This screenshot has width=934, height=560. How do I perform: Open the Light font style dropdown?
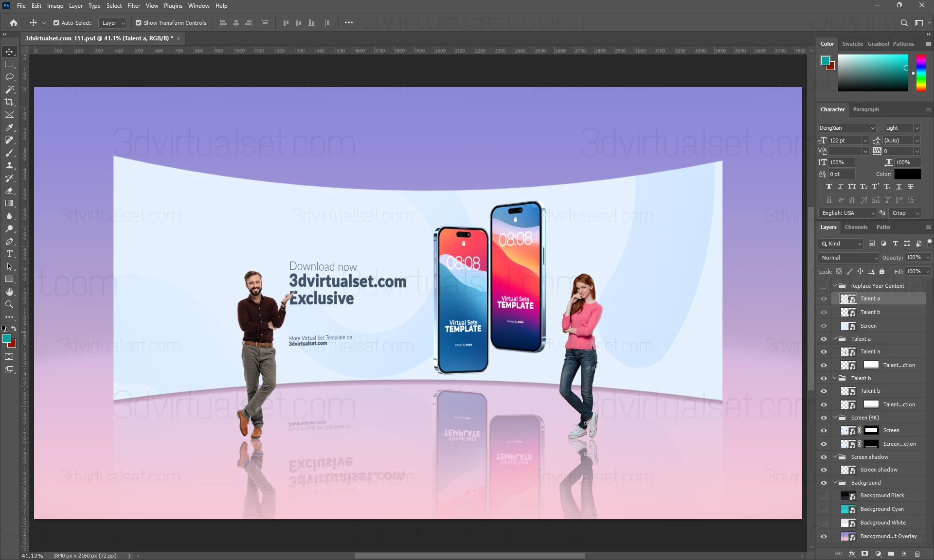coord(902,128)
